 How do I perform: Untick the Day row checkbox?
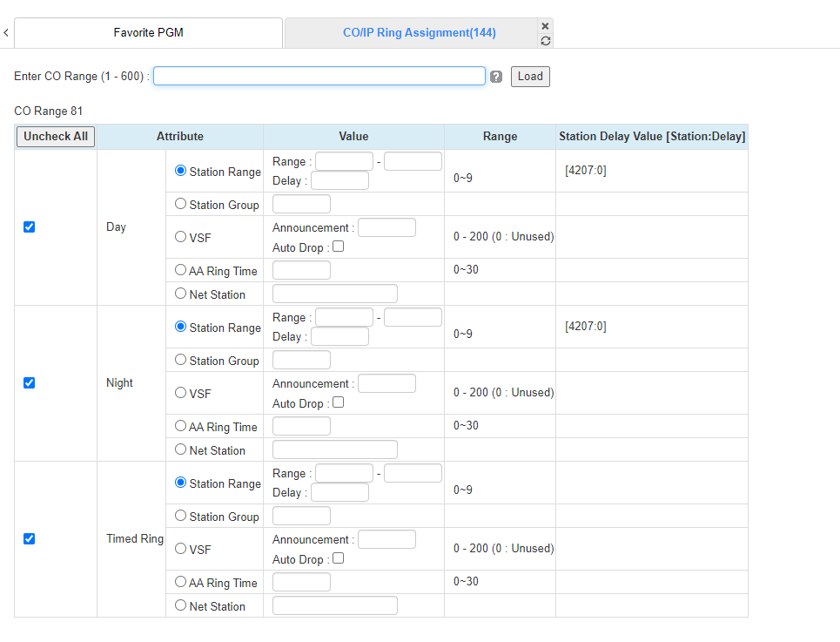[x=29, y=226]
